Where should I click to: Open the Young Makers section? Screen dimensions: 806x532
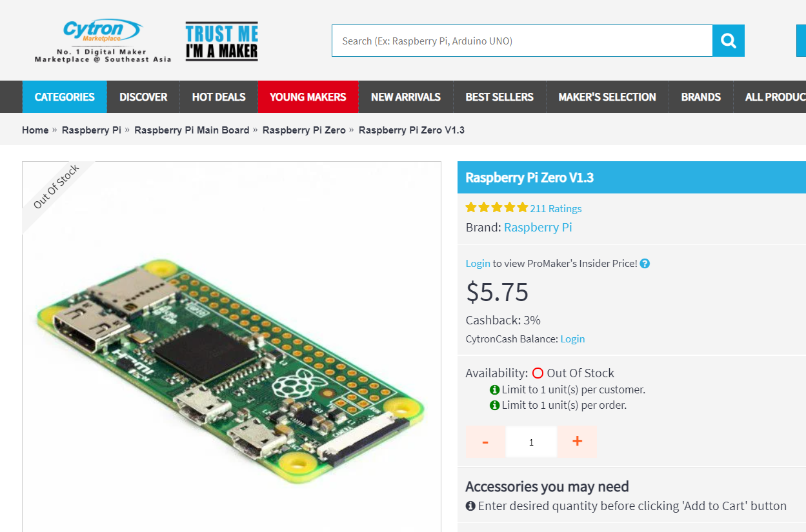tap(308, 97)
